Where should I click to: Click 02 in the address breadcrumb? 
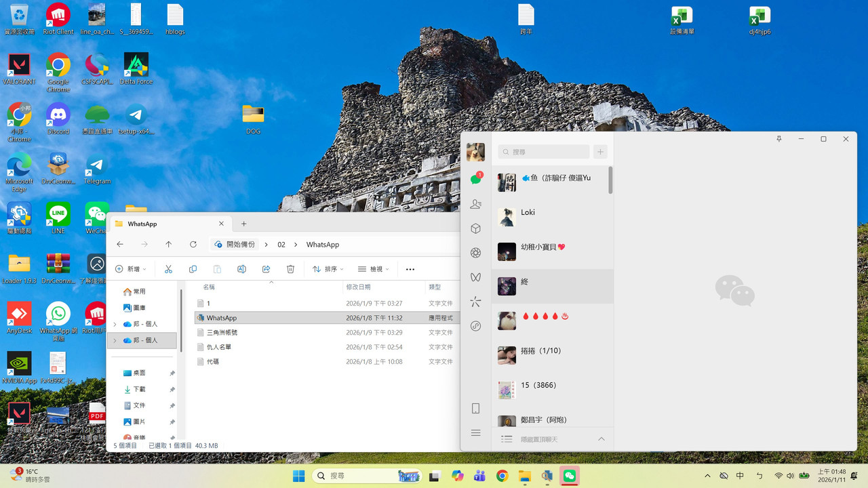click(281, 245)
